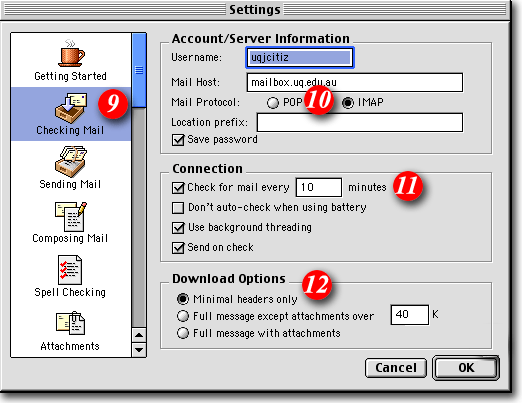Select the IMAP mail protocol radio button
Screen dimensions: 522x403
pos(348,103)
